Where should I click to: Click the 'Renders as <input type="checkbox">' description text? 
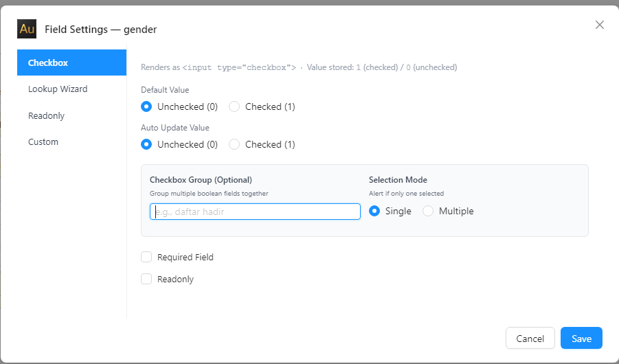(x=218, y=67)
